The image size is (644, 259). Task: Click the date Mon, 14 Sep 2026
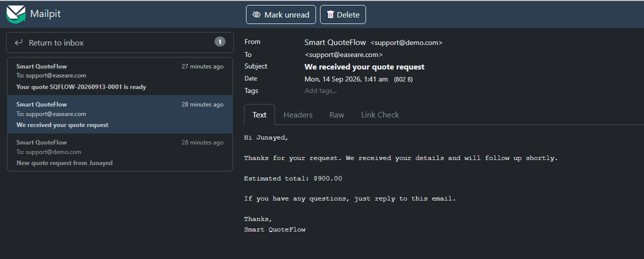(x=346, y=79)
